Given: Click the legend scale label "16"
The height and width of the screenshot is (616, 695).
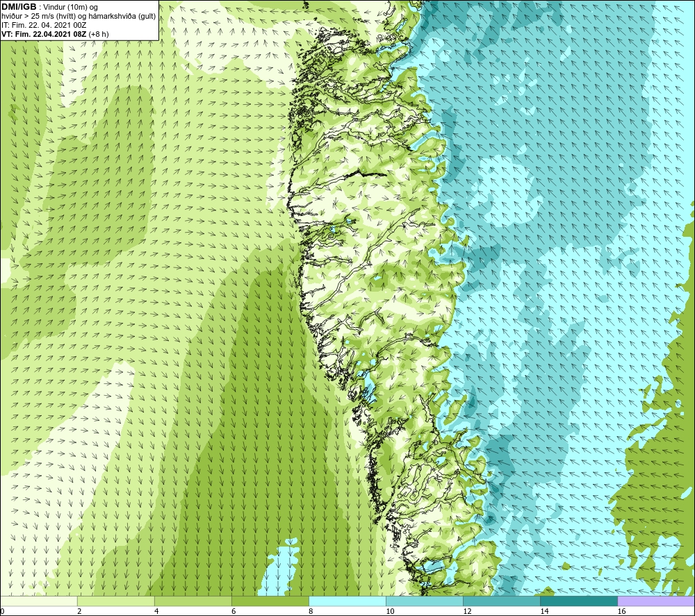Looking at the screenshot, I should [621, 612].
